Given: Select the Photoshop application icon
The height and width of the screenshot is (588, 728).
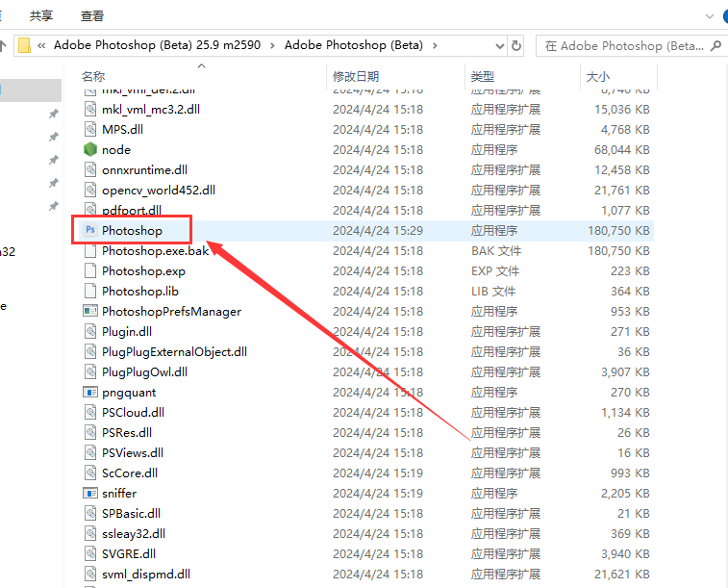Looking at the screenshot, I should coord(90,230).
